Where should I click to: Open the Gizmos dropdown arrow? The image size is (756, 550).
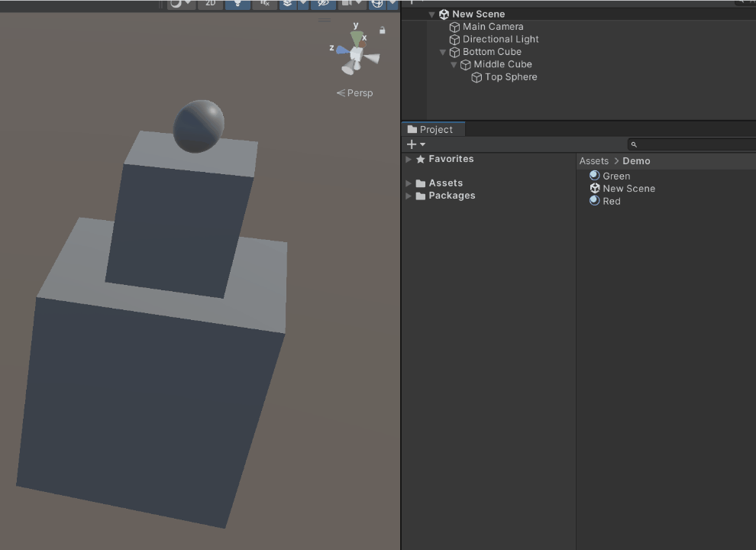tap(393, 4)
